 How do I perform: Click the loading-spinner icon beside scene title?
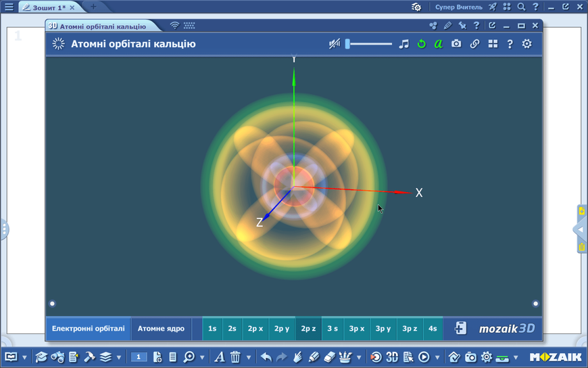(59, 44)
